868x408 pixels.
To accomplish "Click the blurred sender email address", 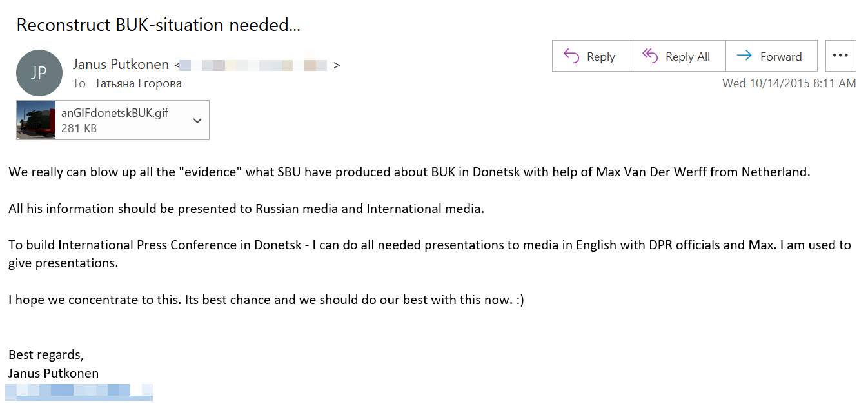I will click(255, 65).
